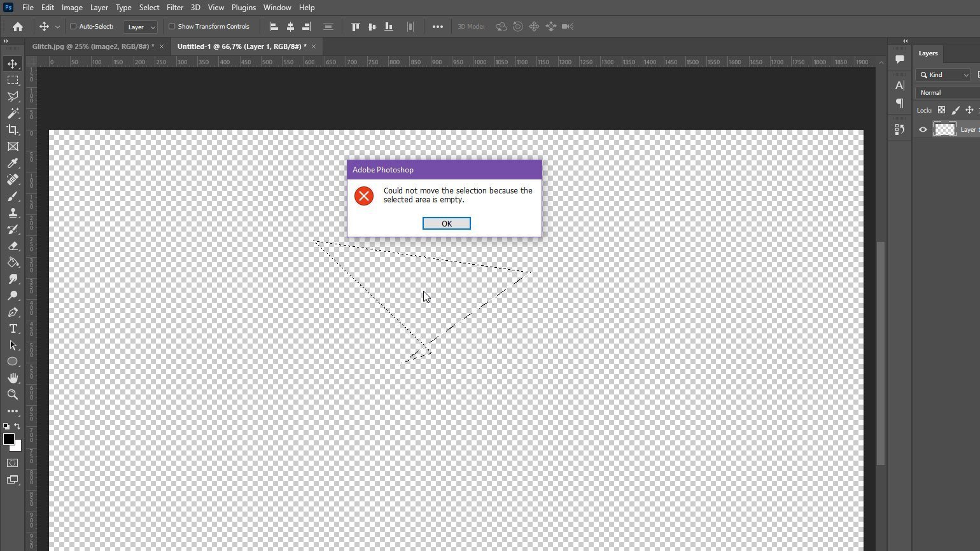This screenshot has height=551, width=980.
Task: Select the Pen tool
Action: point(13,312)
